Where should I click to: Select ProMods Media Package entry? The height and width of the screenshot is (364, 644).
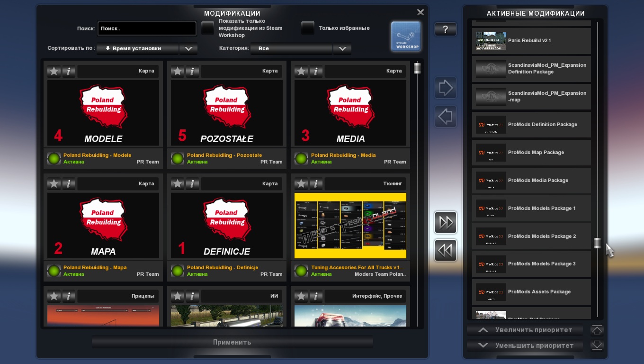[531, 181]
